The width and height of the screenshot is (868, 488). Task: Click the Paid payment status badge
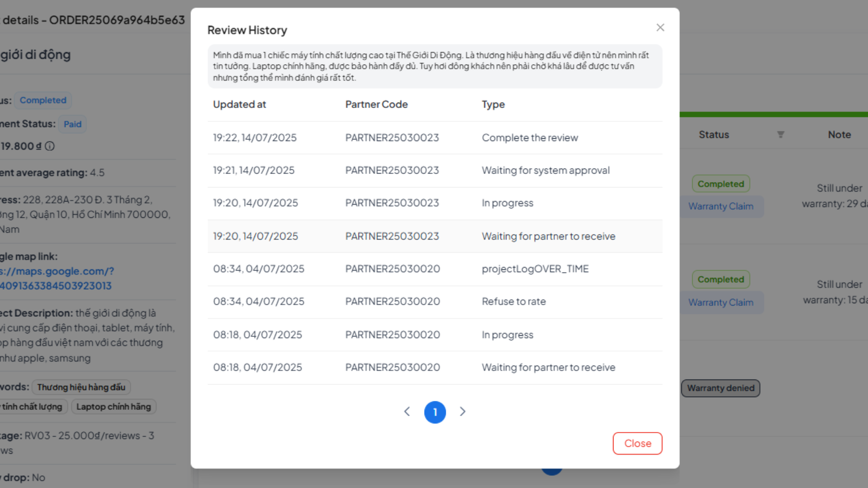[72, 124]
